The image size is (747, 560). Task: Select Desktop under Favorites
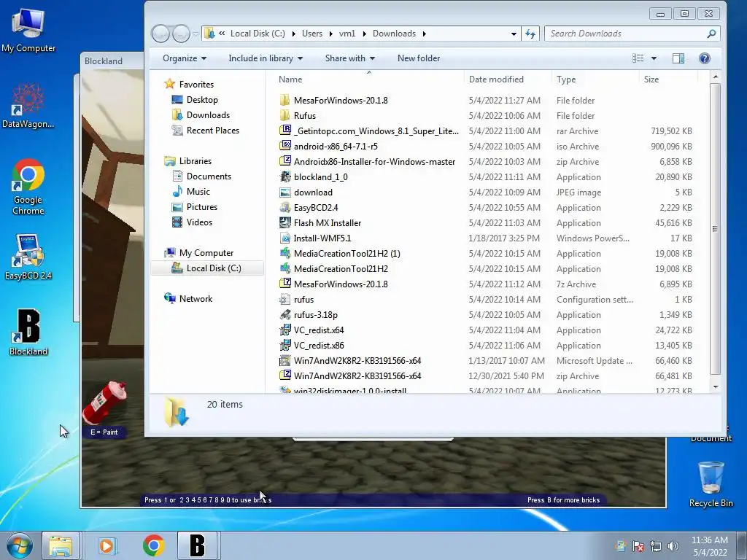[194, 100]
